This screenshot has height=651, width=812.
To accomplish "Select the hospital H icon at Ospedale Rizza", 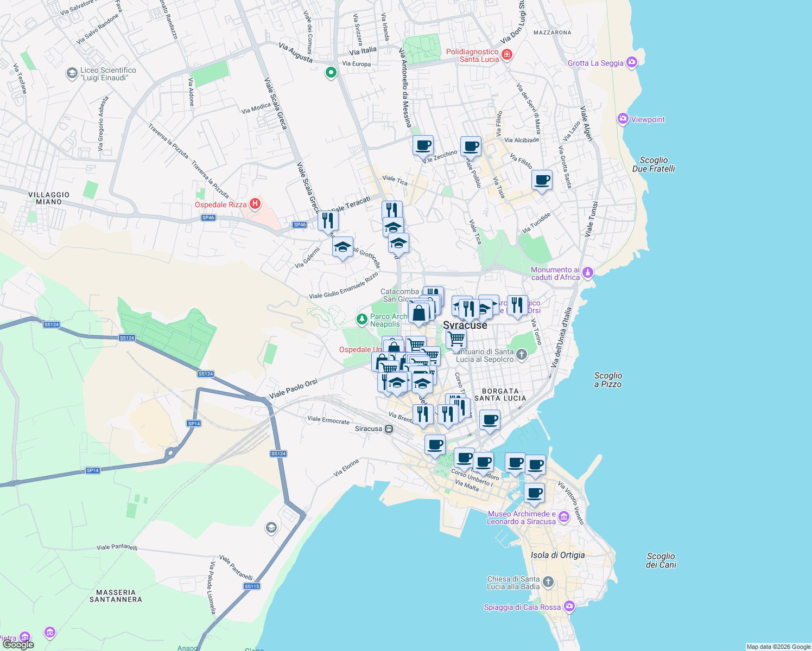I will [x=255, y=203].
